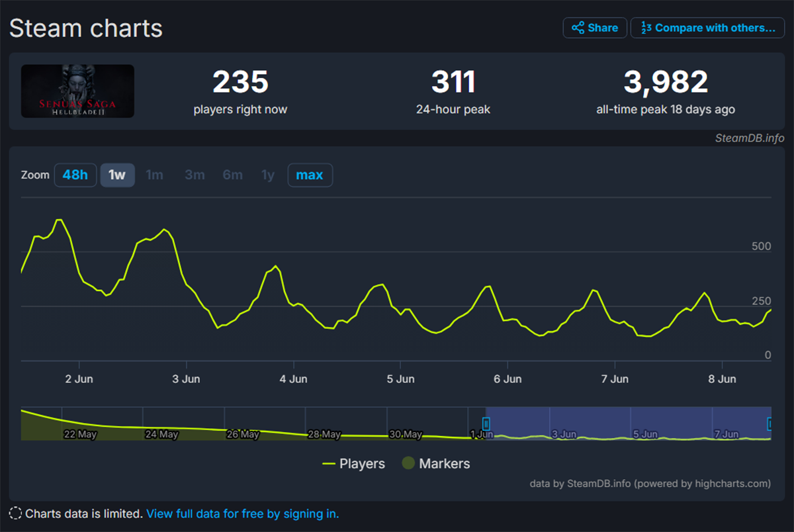Zoom chart to max range
The height and width of the screenshot is (532, 794).
pyautogui.click(x=310, y=175)
